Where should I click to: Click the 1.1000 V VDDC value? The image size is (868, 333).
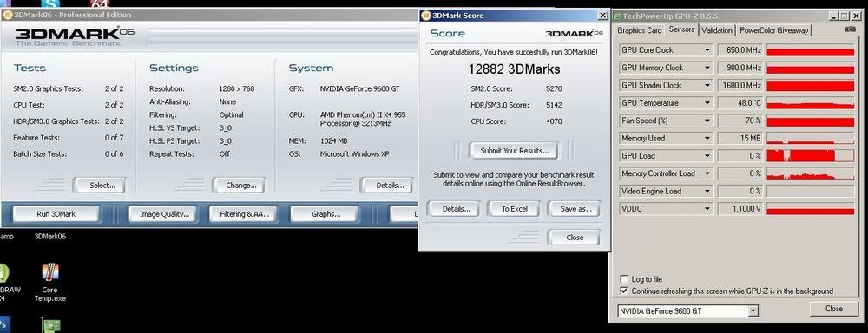(x=740, y=209)
